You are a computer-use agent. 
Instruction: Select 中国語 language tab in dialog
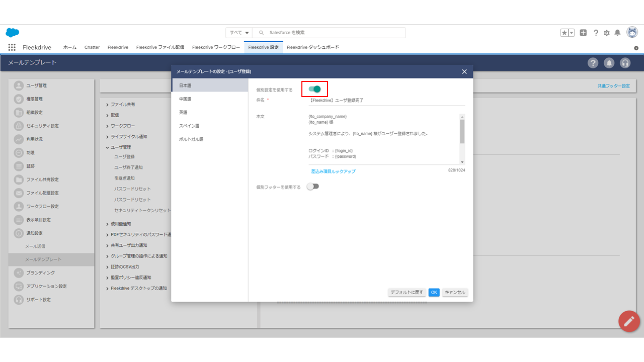(210, 99)
